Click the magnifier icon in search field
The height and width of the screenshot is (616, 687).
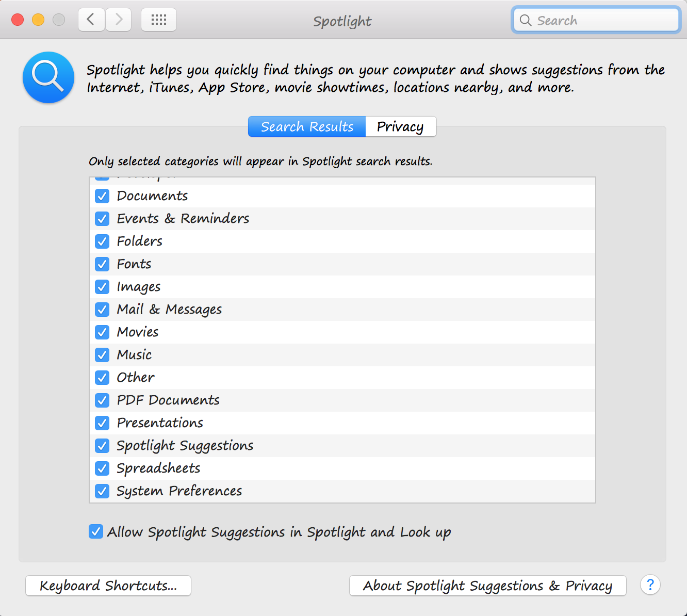[526, 20]
